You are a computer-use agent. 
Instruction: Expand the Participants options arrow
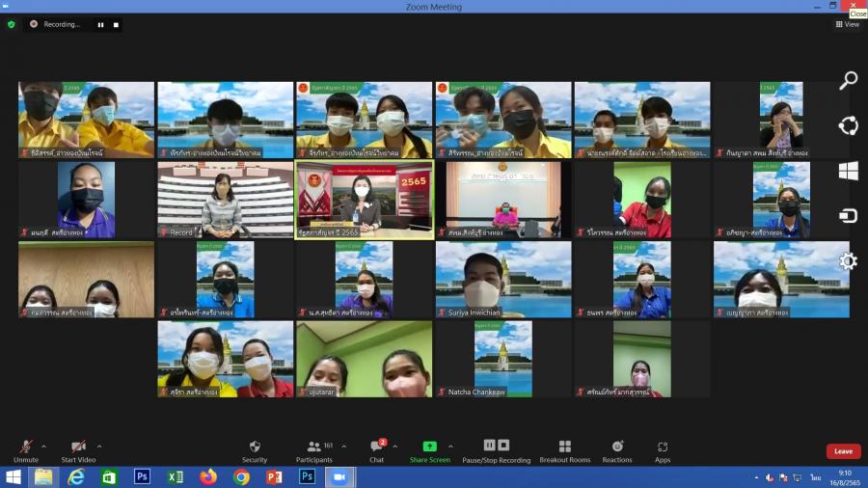pyautogui.click(x=340, y=447)
